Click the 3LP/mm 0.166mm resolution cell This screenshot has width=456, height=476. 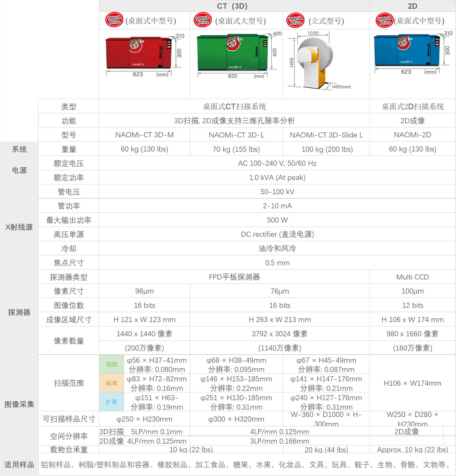point(280,441)
